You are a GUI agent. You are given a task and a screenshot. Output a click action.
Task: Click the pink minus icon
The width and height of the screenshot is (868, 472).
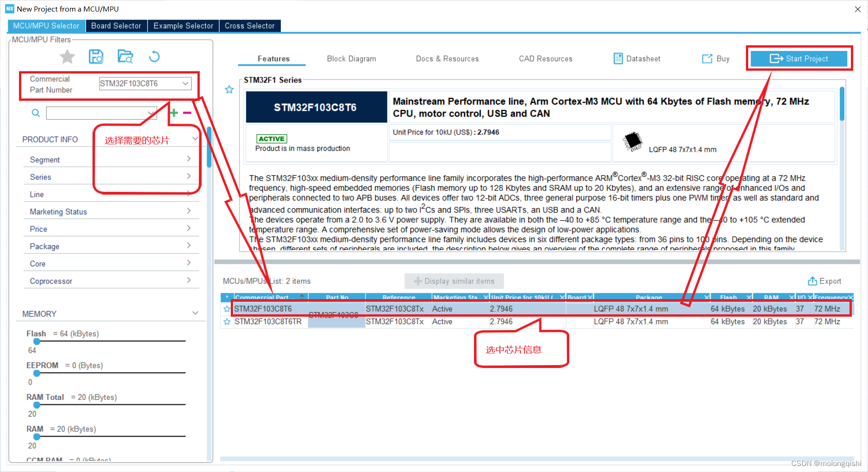coord(187,113)
